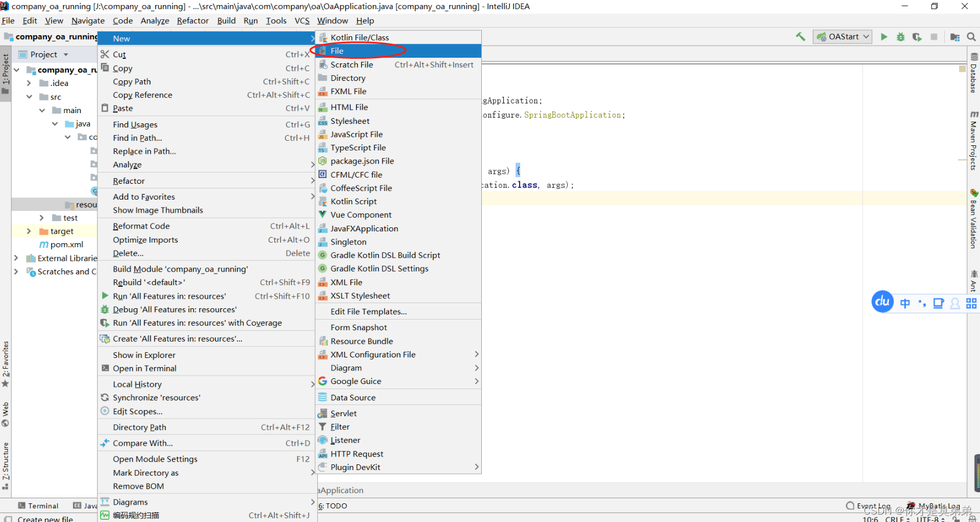This screenshot has height=522, width=980.
Task: Open the Ant Build side panel
Action: [x=974, y=281]
